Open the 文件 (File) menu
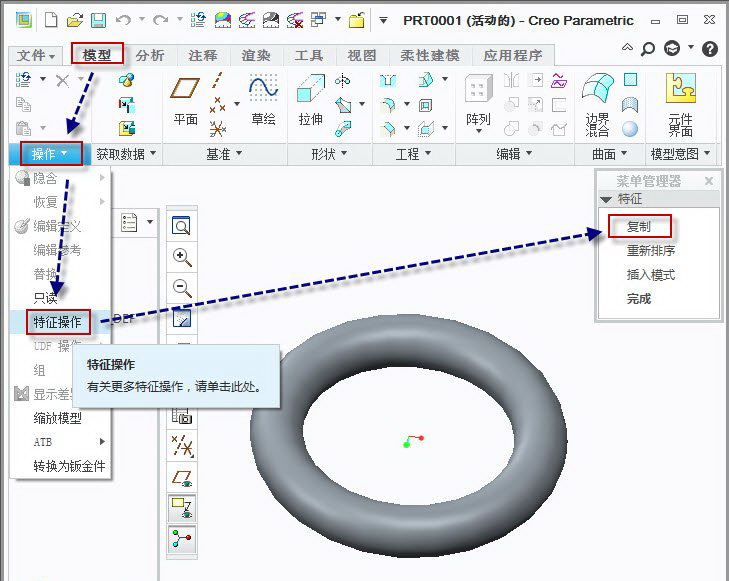 click(x=35, y=56)
